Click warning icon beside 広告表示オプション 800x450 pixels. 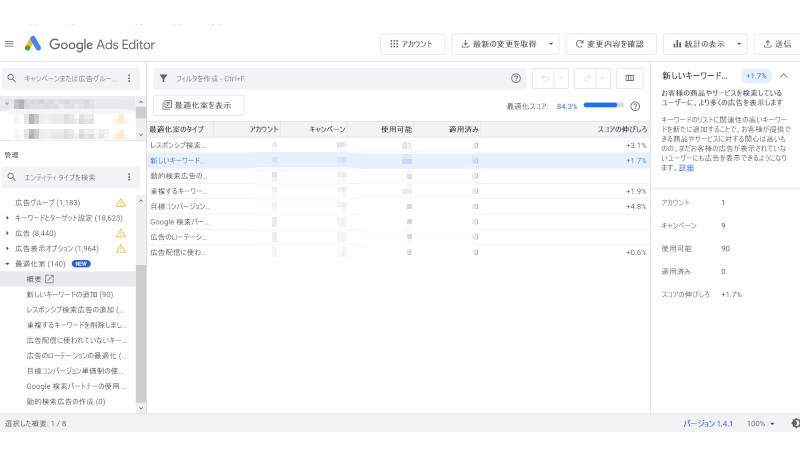coord(120,248)
